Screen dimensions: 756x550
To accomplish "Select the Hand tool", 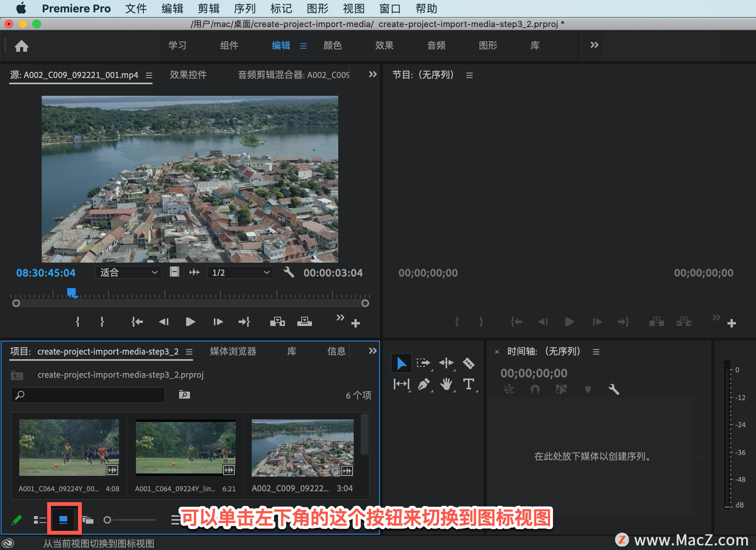I will coord(447,384).
